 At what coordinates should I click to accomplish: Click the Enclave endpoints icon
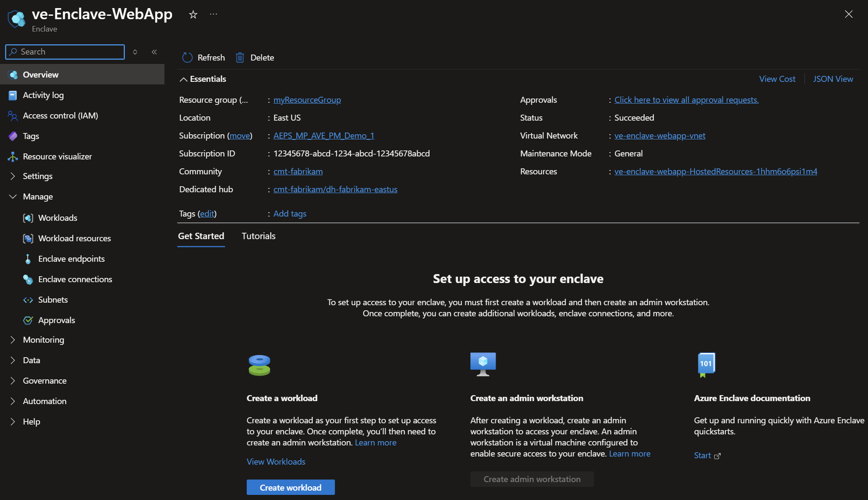point(28,259)
